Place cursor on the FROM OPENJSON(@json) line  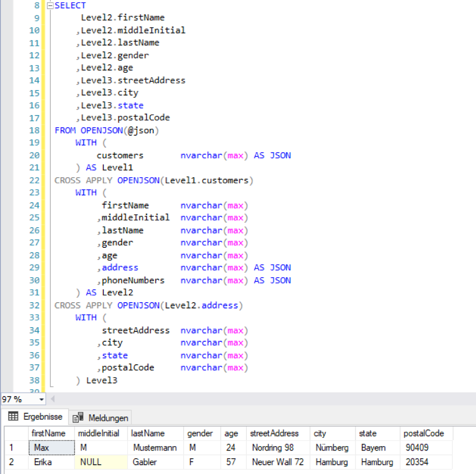107,130
